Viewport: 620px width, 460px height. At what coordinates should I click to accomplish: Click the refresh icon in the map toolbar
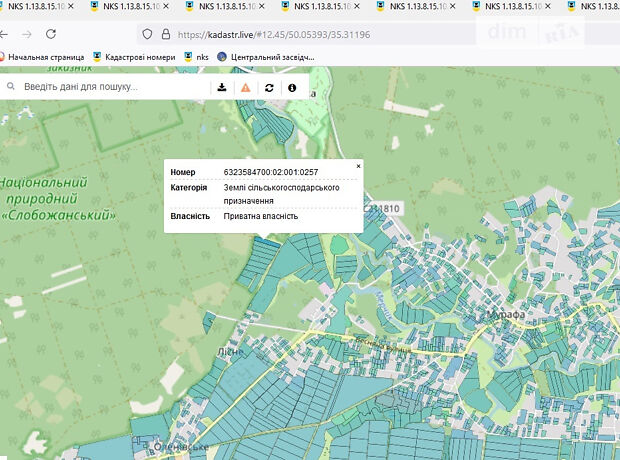coord(269,88)
